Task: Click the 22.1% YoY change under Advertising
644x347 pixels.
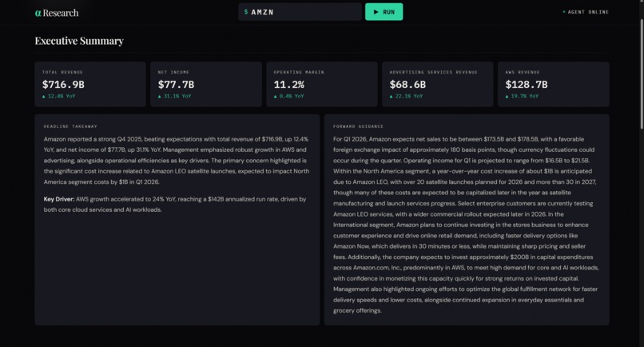Action: (x=406, y=96)
